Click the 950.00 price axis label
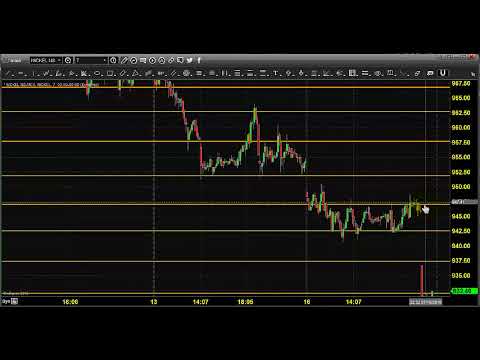480x360 pixels. (x=461, y=187)
